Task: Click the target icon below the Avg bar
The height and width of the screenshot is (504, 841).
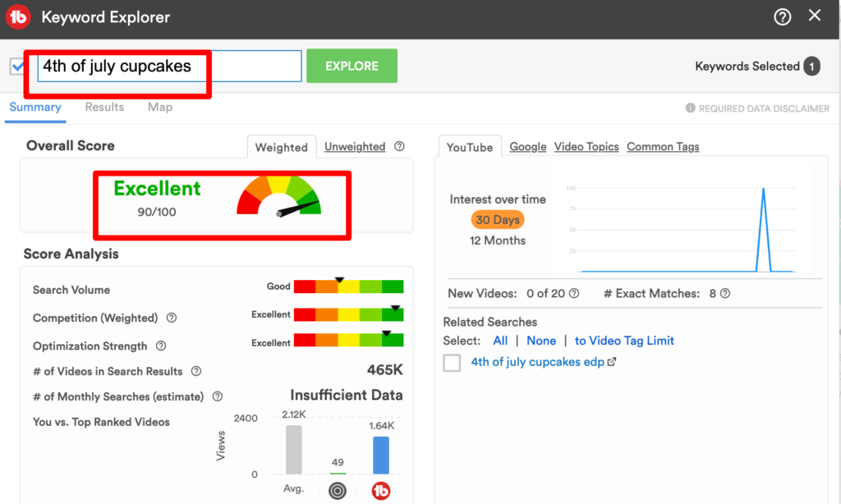Action: pyautogui.click(x=337, y=490)
